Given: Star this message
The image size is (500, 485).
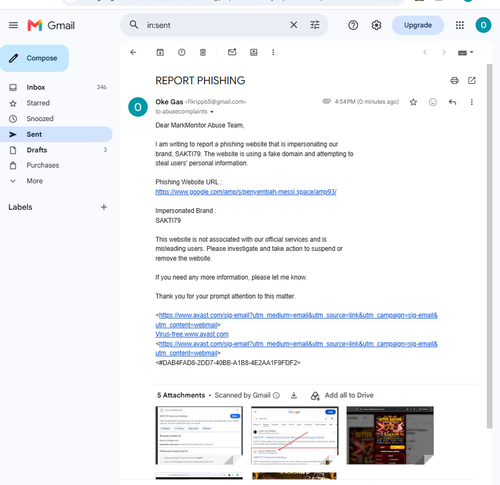Looking at the screenshot, I should tap(413, 102).
